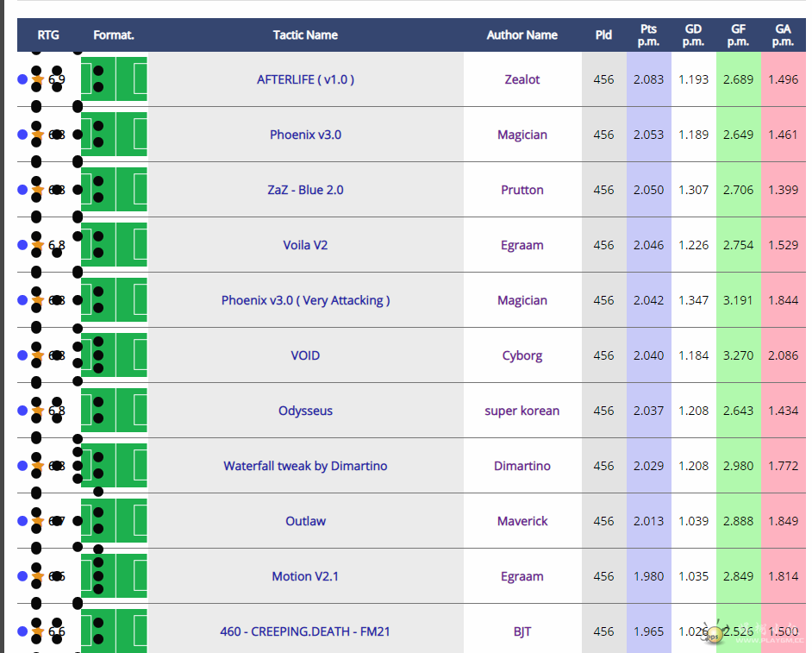Open author Egraam next to Voila V2
Image resolution: width=812 pixels, height=653 pixels.
(522, 245)
